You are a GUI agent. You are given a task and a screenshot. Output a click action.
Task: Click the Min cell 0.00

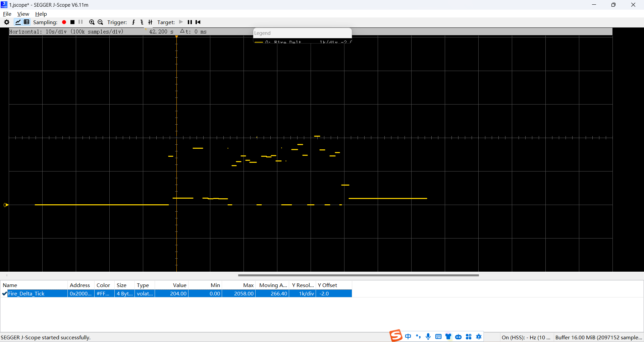point(205,293)
